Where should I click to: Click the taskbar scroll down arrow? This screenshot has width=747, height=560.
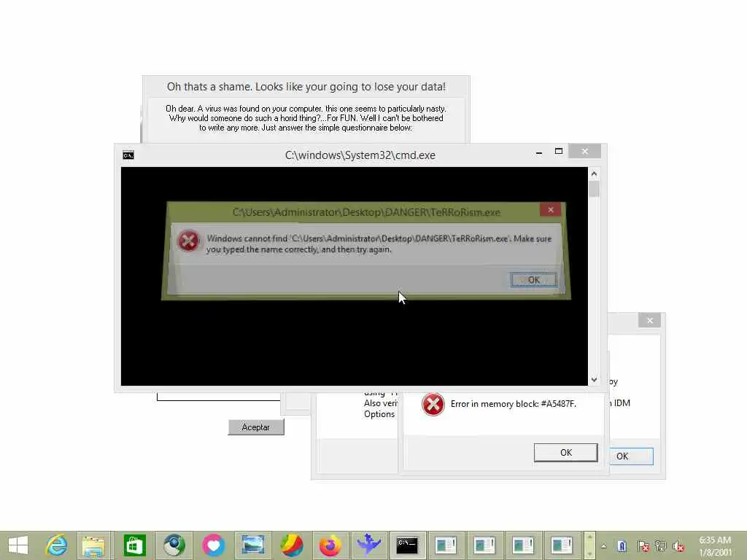click(x=589, y=553)
